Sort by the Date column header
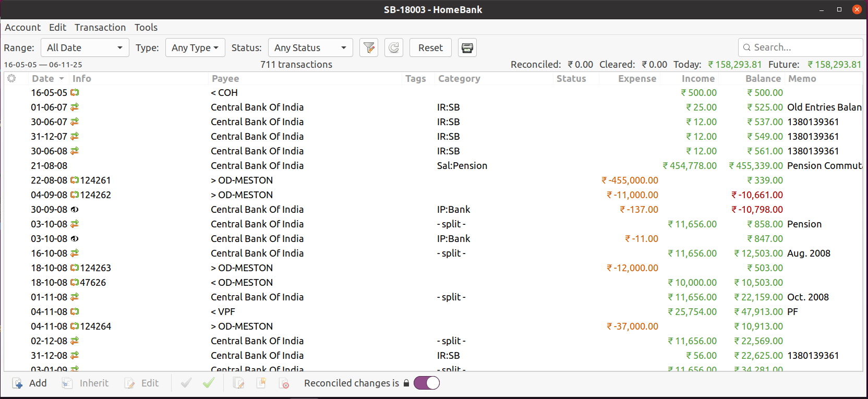This screenshot has width=868, height=399. [x=43, y=79]
